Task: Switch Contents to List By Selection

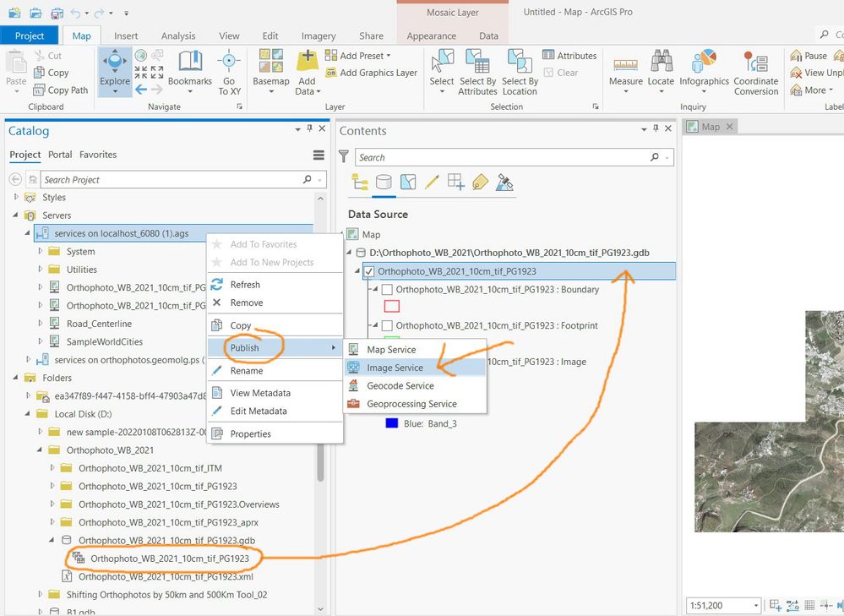Action: click(x=408, y=182)
